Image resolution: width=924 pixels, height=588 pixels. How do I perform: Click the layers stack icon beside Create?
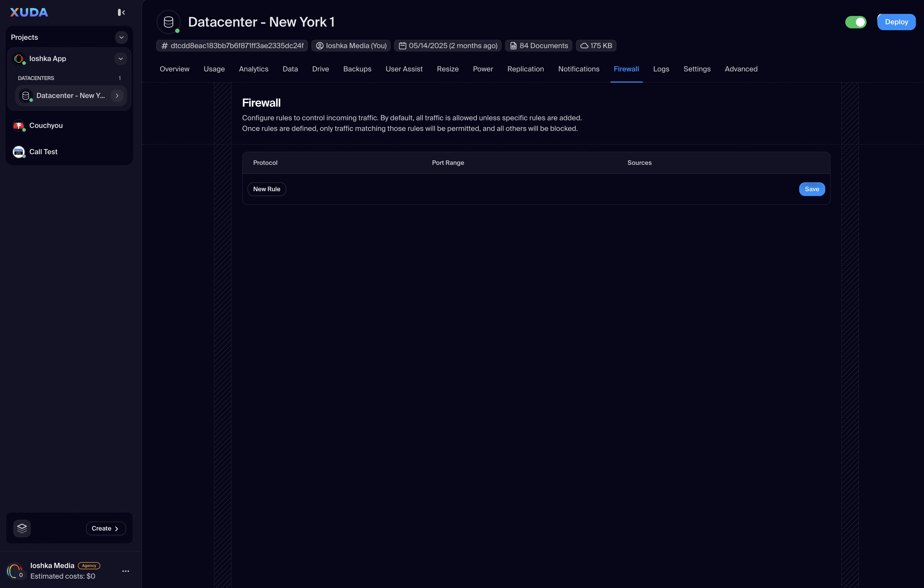(22, 528)
